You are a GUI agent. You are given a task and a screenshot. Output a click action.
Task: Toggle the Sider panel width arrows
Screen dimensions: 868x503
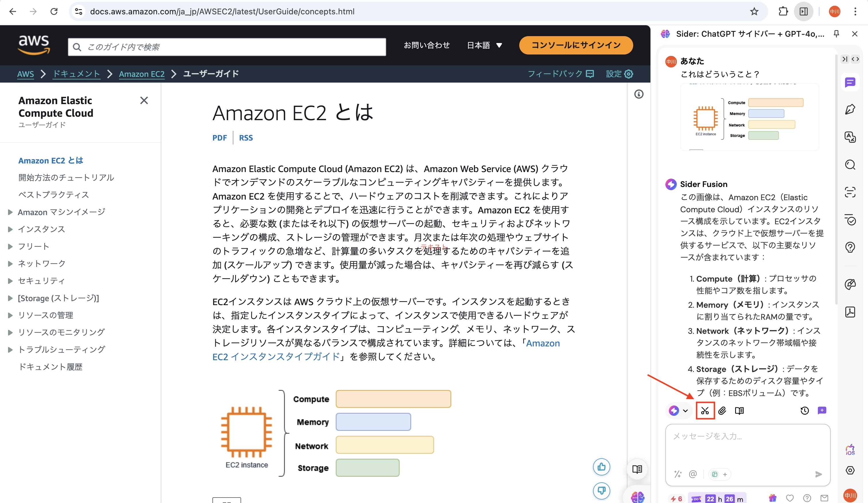click(855, 59)
